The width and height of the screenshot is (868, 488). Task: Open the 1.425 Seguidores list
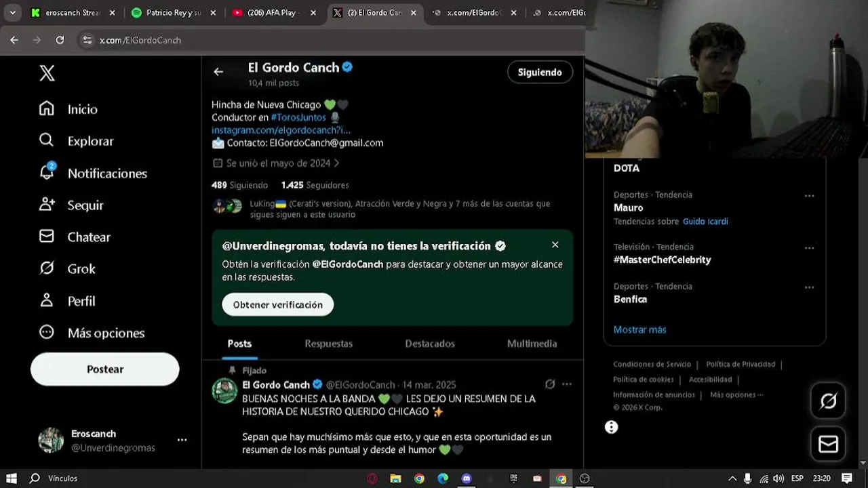[315, 185]
